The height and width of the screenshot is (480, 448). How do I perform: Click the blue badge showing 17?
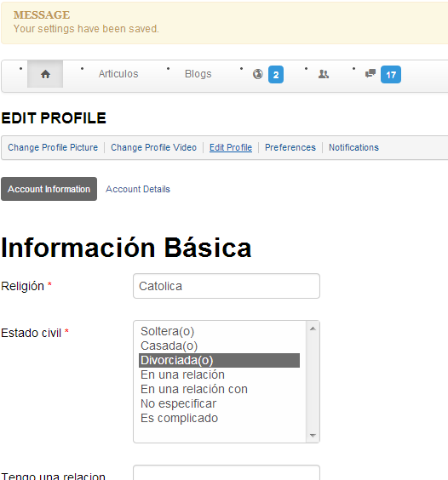pos(391,74)
